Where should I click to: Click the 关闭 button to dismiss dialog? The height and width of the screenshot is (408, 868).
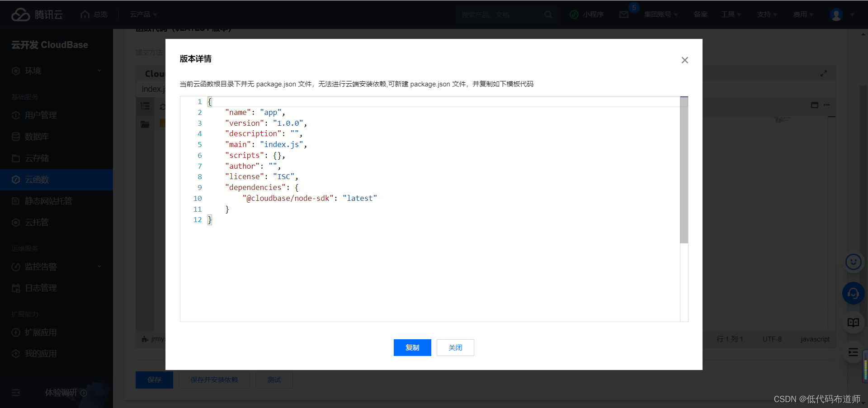(x=455, y=347)
